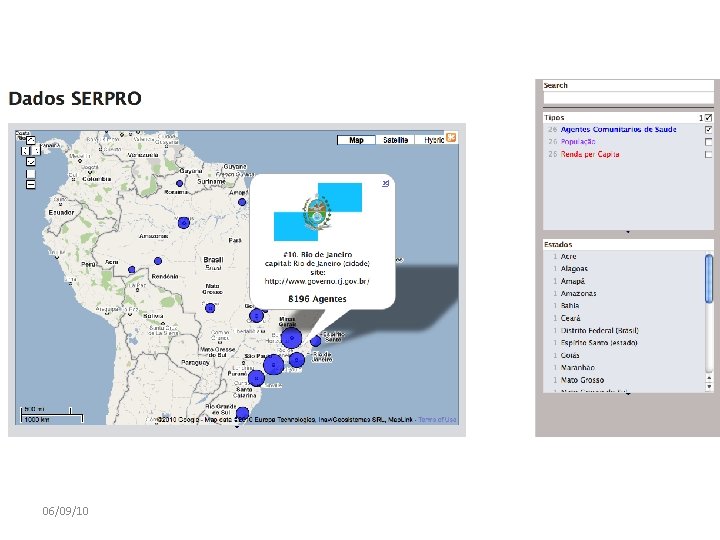Select the Amapá blue circle marker

pos(242,202)
